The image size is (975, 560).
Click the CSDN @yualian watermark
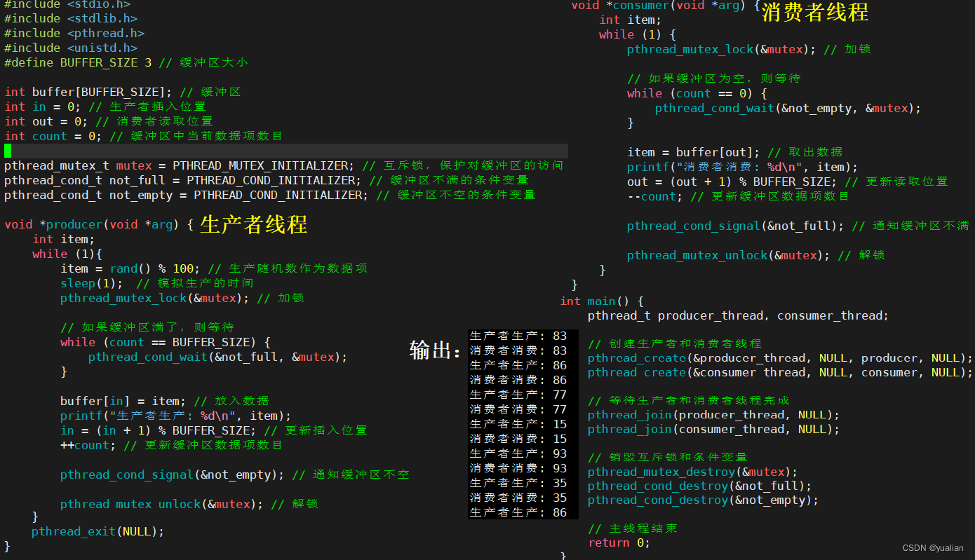(x=932, y=548)
